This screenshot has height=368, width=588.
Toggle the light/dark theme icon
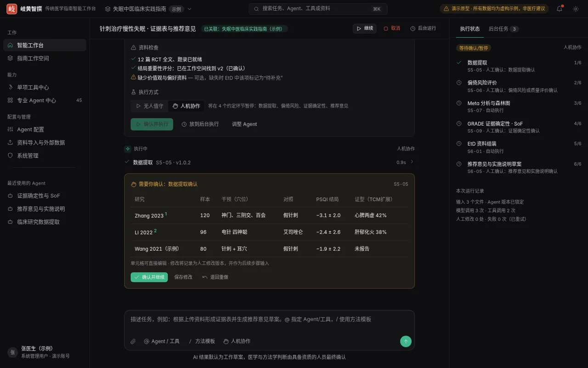click(x=576, y=9)
